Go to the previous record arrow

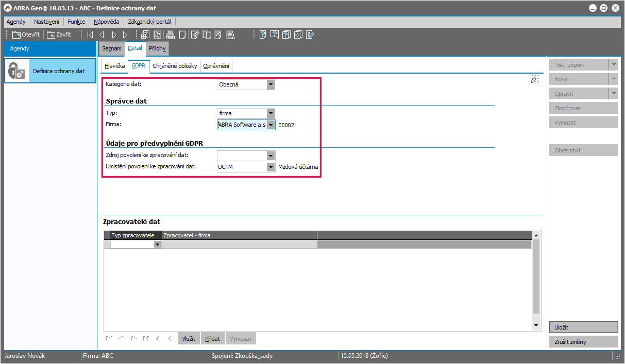[102, 35]
